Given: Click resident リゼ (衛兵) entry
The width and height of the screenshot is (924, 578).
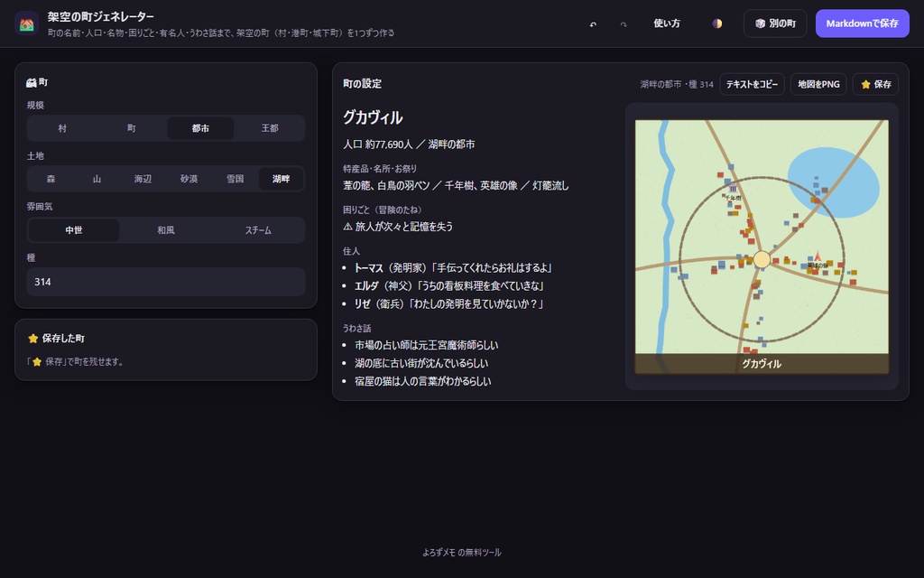Looking at the screenshot, I should [x=448, y=304].
